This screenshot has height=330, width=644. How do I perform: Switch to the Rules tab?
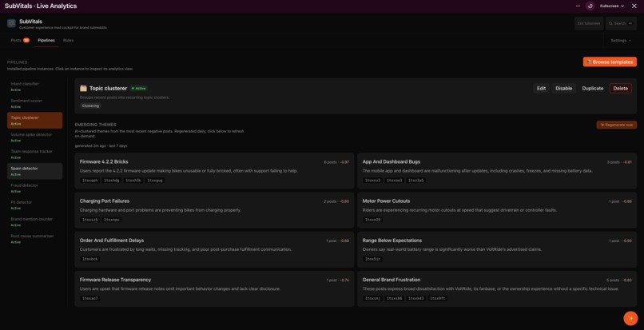pyautogui.click(x=68, y=40)
